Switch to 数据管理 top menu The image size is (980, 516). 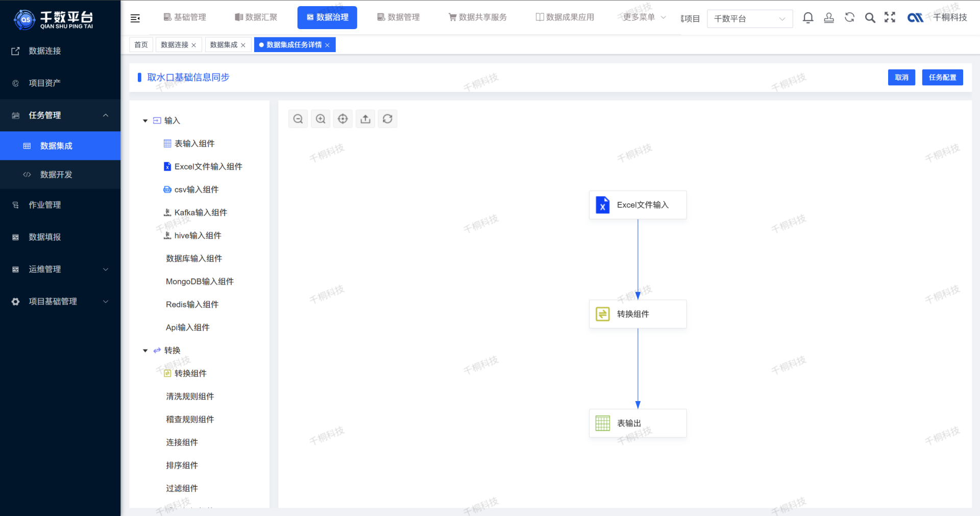point(398,17)
